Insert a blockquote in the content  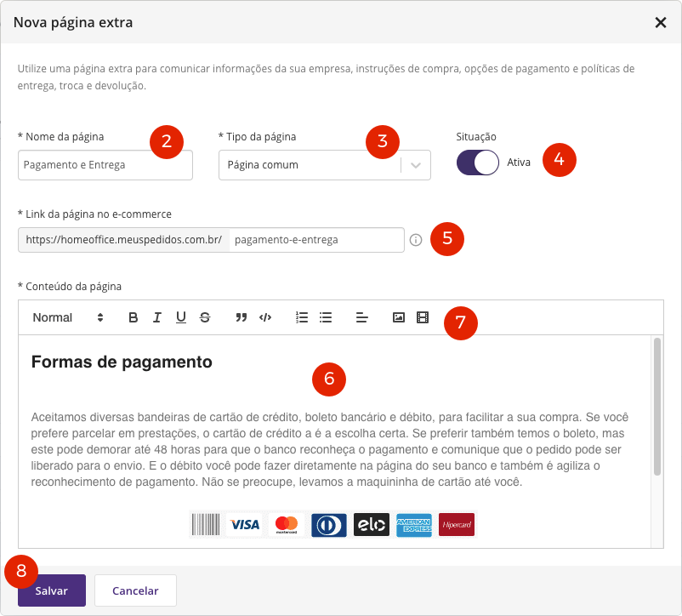tap(242, 317)
